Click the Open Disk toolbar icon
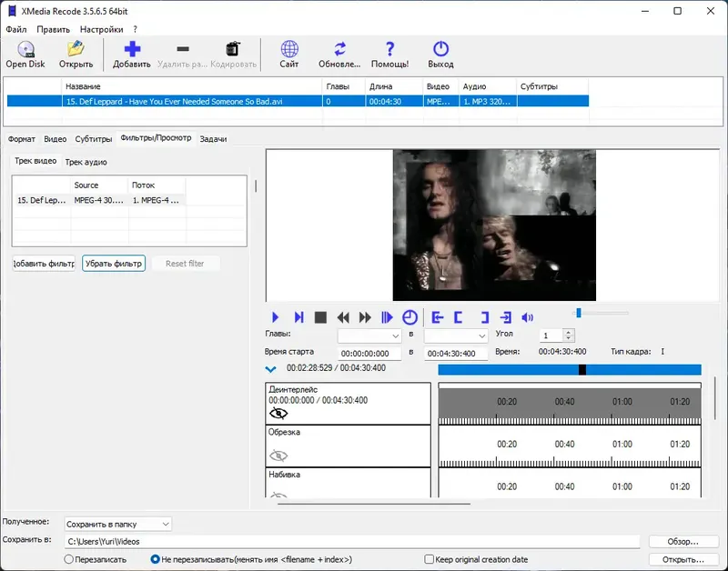This screenshot has height=571, width=728. (25, 50)
